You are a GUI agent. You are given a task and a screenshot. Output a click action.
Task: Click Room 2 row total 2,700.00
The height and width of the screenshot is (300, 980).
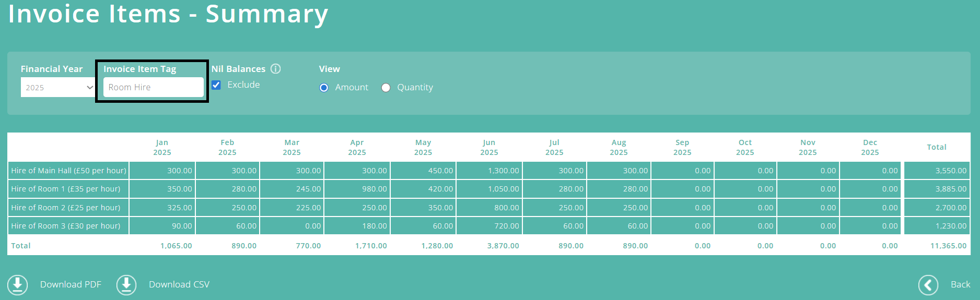[951, 208]
